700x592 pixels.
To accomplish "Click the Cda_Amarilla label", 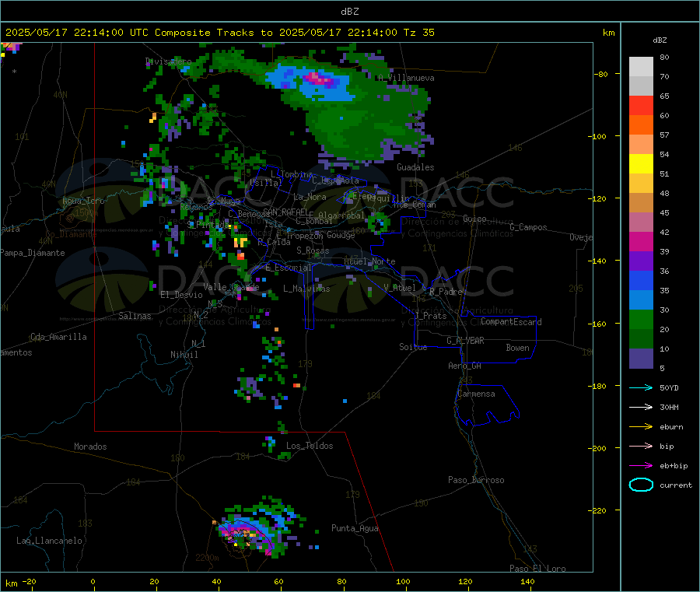I will pos(59,337).
